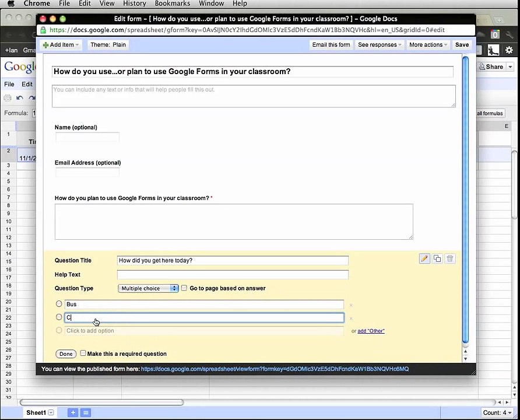Open the Window menu

[211, 3]
